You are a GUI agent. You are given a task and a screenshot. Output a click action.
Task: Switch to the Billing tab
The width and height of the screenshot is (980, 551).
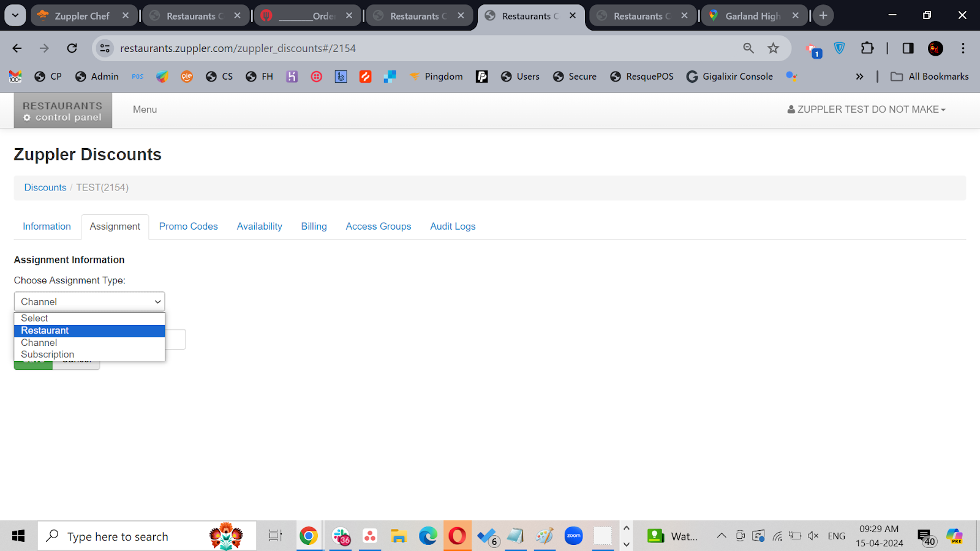[x=314, y=227]
